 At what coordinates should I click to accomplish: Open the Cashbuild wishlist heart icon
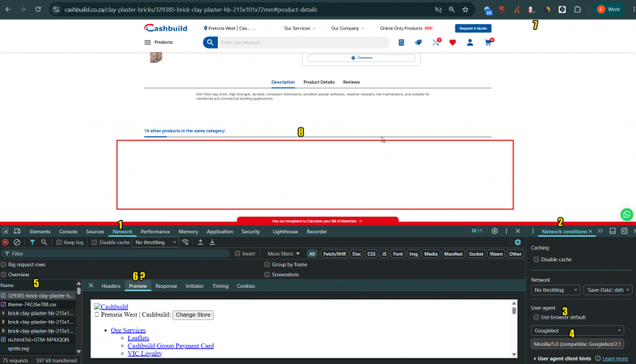(453, 42)
